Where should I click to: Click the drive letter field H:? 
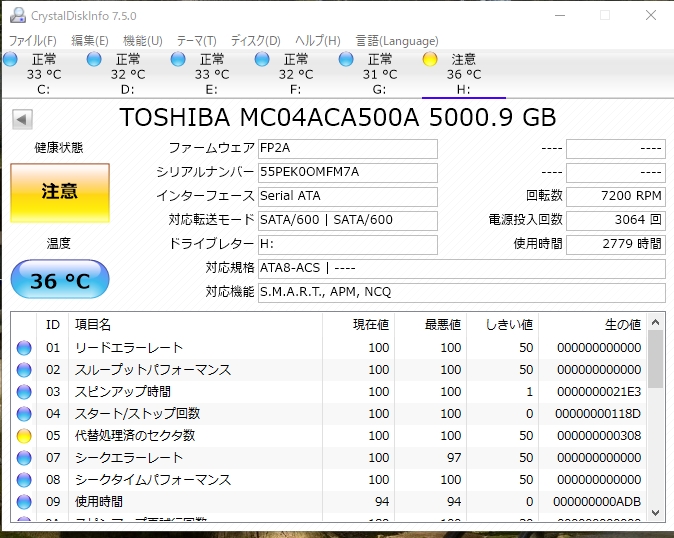point(348,245)
